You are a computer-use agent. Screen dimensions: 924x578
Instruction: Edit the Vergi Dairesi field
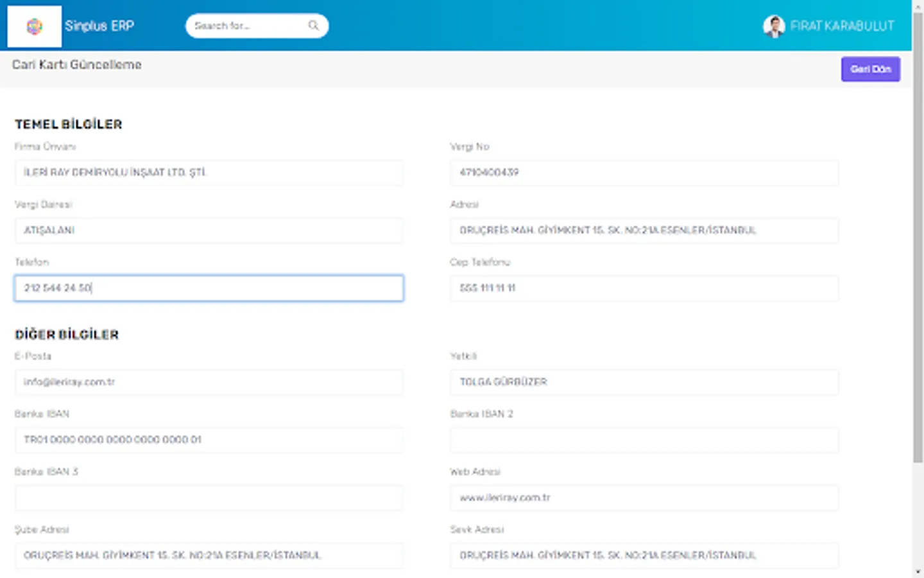coord(209,231)
